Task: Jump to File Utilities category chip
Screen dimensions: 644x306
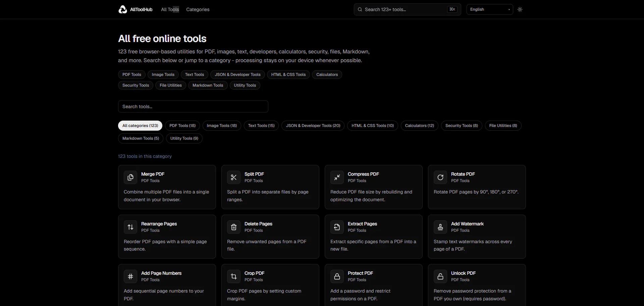Action: tap(171, 85)
